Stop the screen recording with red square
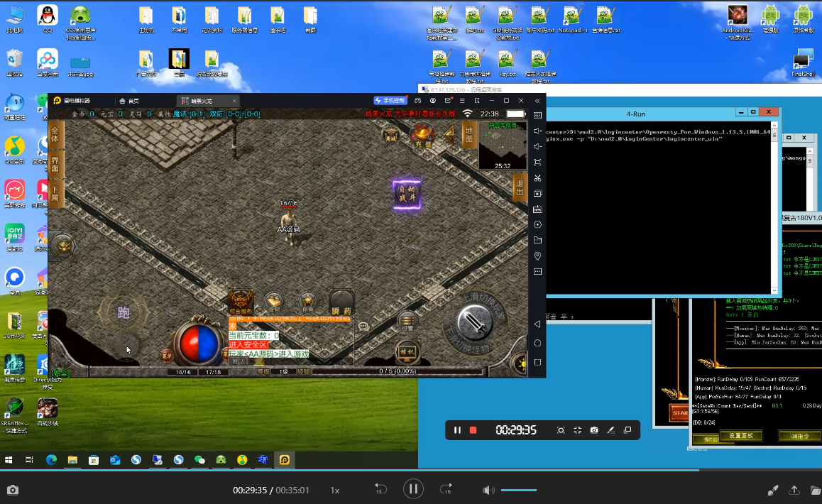Screen dimensions: 822x504 point(473,430)
